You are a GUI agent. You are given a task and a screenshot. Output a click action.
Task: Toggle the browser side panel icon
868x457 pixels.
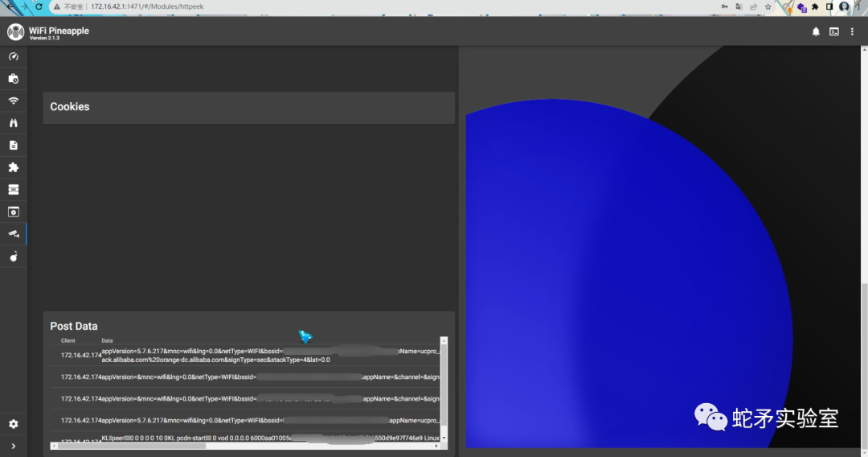click(x=829, y=6)
